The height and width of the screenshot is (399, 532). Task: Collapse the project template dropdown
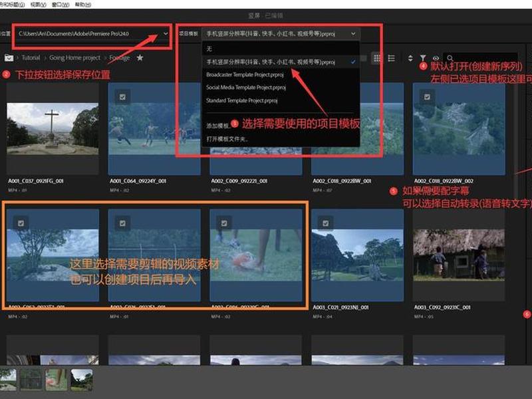tap(353, 34)
